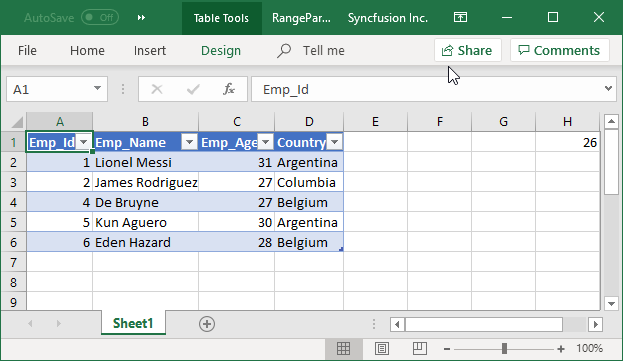Click the RangePar... workbook title
The width and height of the screenshot is (623, 361).
coord(301,18)
